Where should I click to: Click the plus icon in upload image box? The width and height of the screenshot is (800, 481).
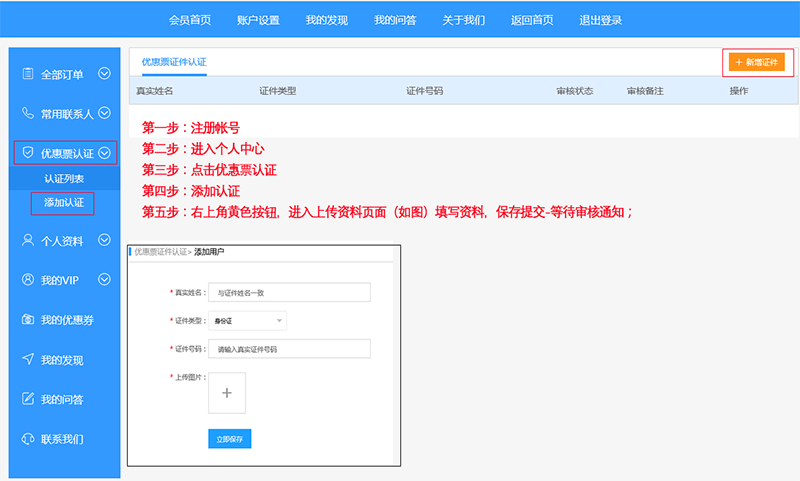[227, 393]
